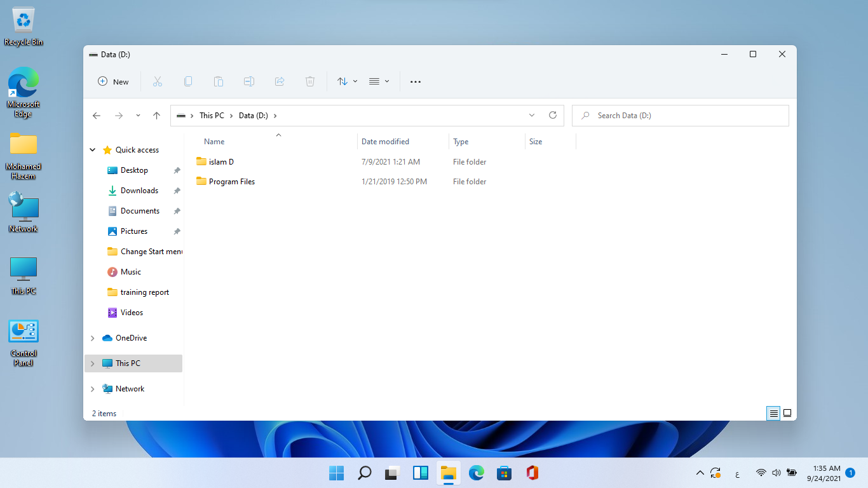Click the Paste clipboard icon in the toolbar
The image size is (868, 488).
coord(219,81)
